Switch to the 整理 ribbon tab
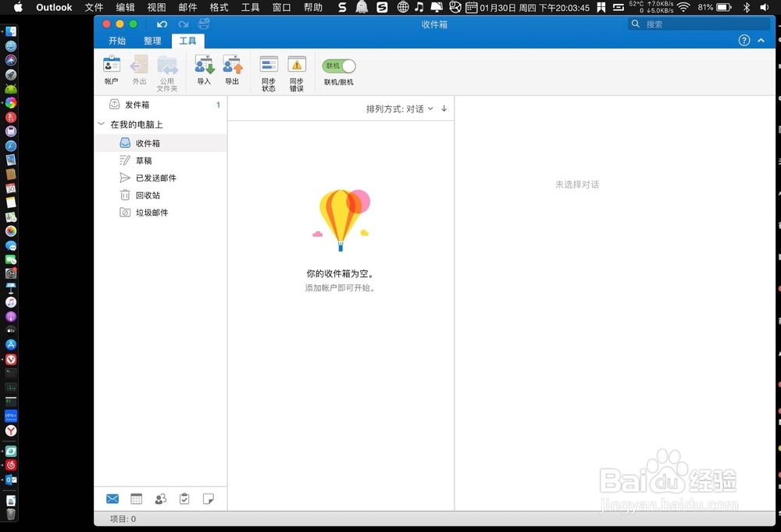 coord(152,41)
